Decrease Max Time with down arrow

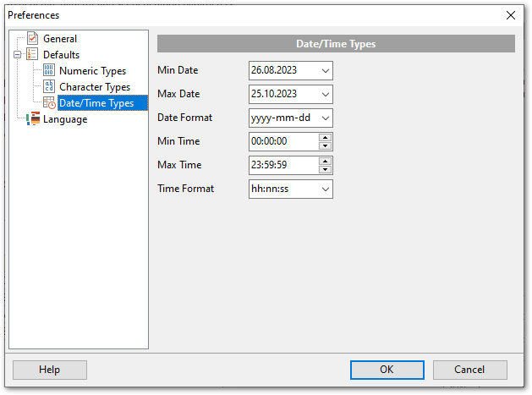(325, 169)
